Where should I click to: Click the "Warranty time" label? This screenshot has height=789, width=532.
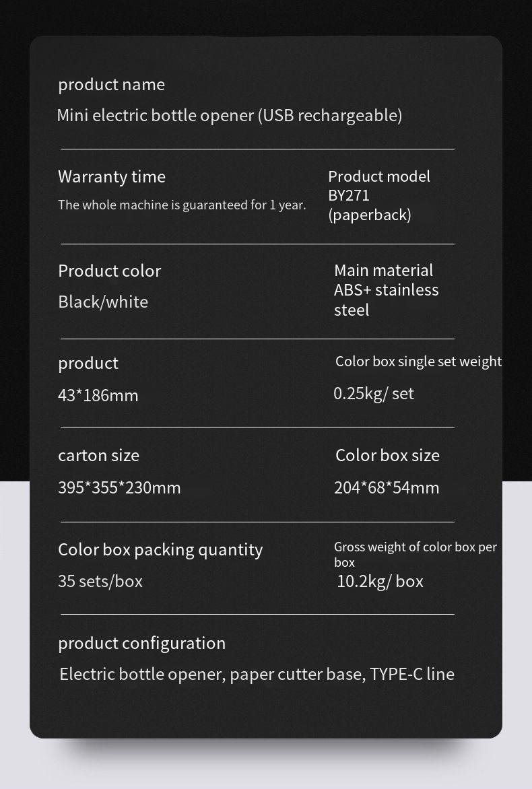[112, 176]
